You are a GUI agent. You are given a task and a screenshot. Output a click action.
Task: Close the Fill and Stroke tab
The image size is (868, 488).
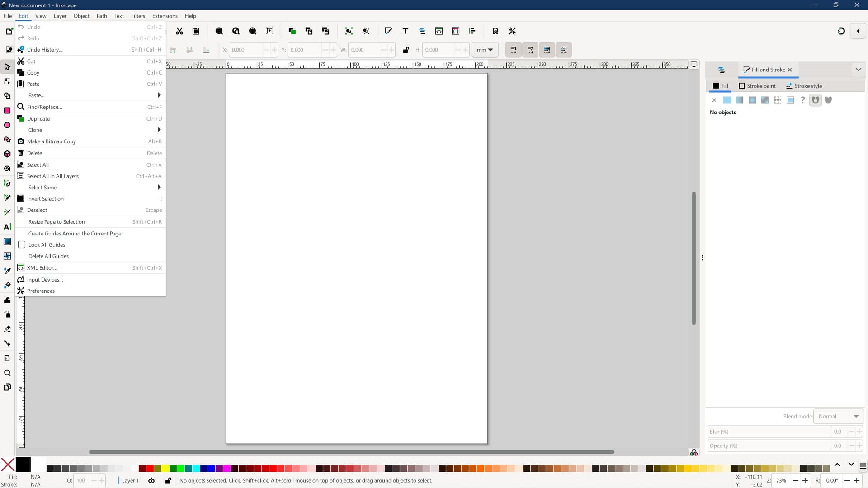(790, 70)
